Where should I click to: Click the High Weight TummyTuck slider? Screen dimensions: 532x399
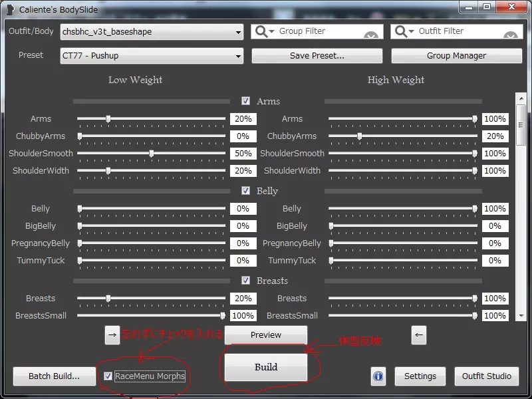(403, 260)
